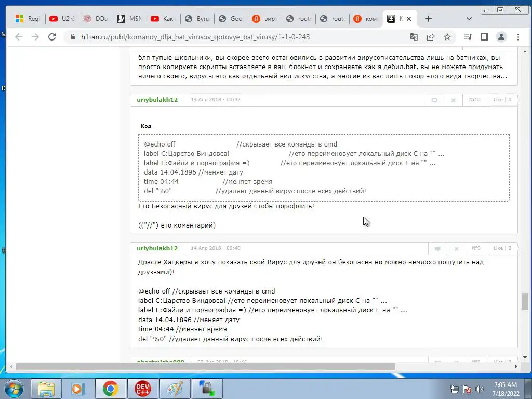Open Dev-C++ from the taskbar
532x399 pixels.
tap(142, 389)
